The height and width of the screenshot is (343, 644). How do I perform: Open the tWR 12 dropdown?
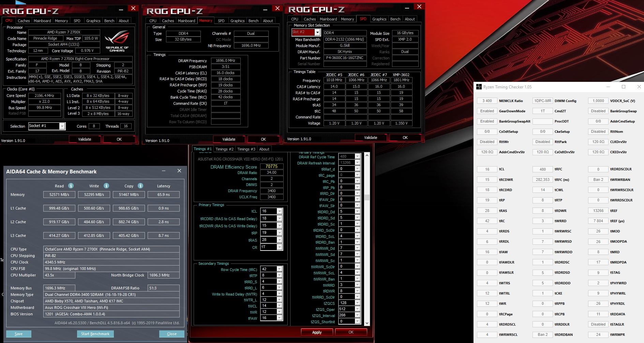tap(280, 312)
